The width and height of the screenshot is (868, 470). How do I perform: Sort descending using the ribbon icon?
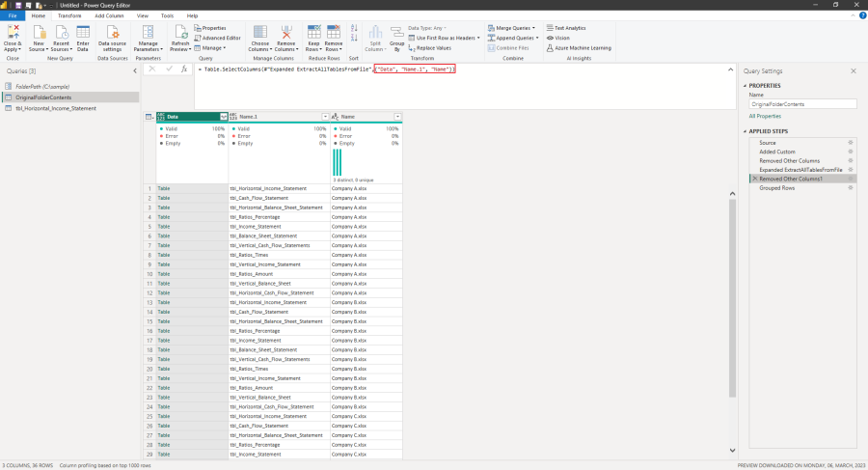354,38
